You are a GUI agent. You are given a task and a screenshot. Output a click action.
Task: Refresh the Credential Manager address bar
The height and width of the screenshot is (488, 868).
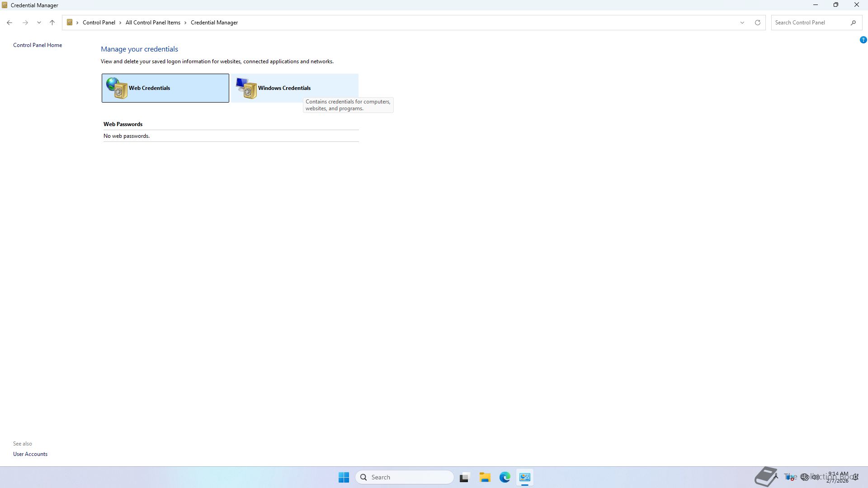click(758, 23)
